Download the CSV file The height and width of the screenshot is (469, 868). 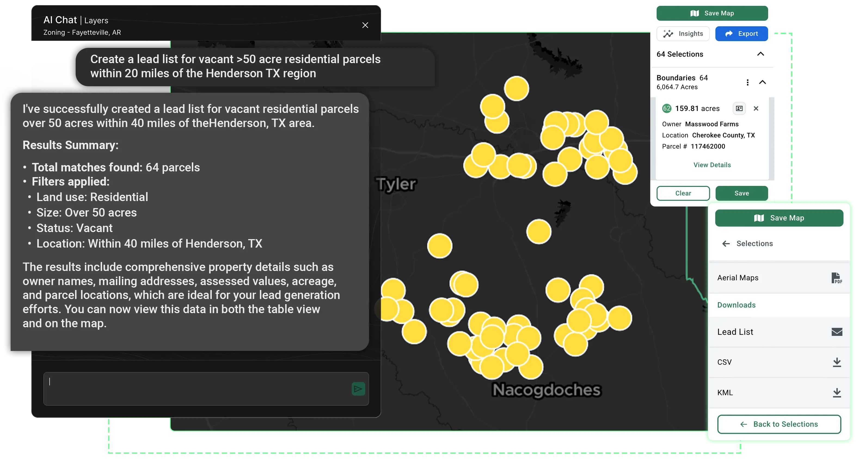click(x=836, y=362)
